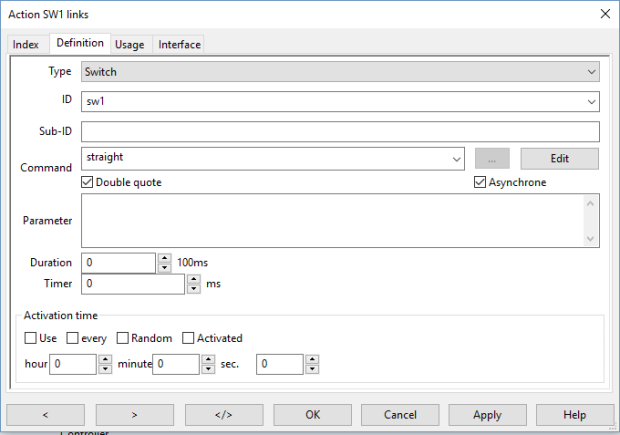Click the previous record '<' button
Image resolution: width=620 pixels, height=435 pixels.
45,415
